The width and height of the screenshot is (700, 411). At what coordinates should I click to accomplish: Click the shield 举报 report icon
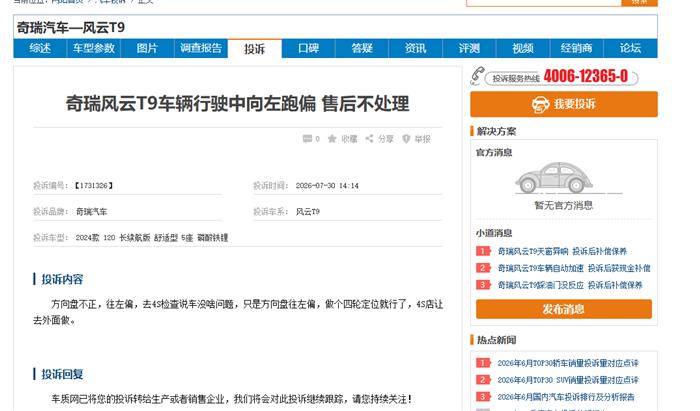coord(406,139)
